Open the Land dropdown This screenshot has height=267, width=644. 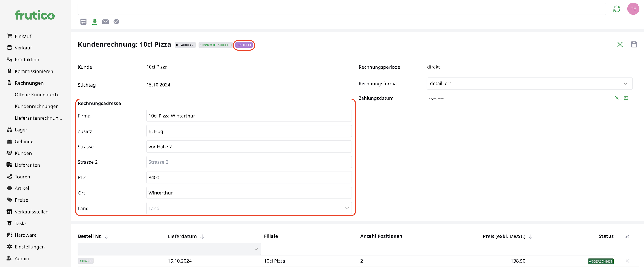pyautogui.click(x=249, y=208)
